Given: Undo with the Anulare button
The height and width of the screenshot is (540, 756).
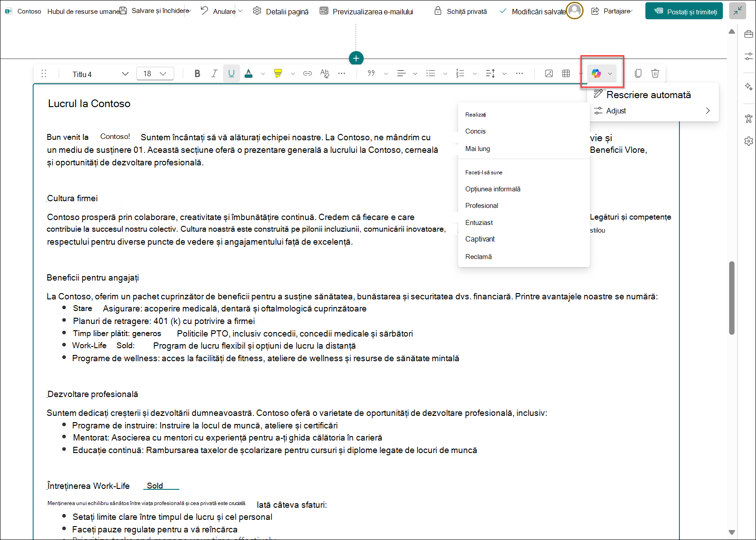Looking at the screenshot, I should point(218,11).
